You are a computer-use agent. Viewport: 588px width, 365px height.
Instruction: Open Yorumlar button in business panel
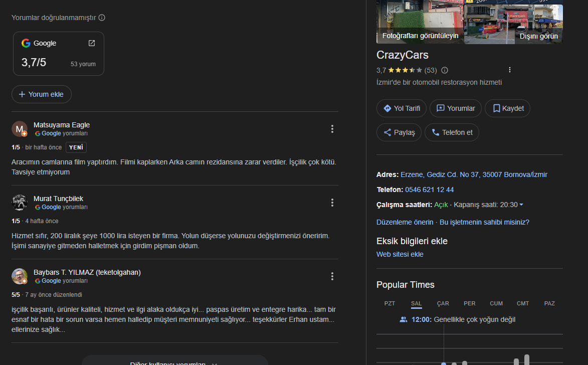[456, 108]
